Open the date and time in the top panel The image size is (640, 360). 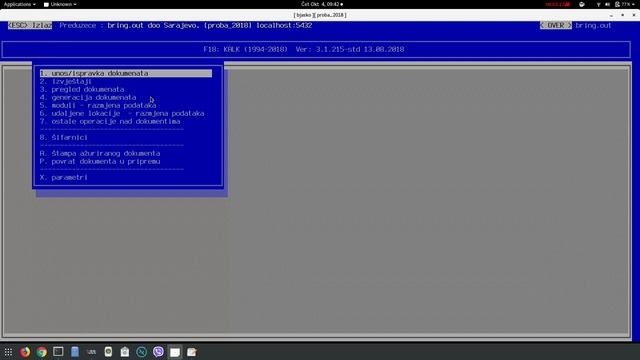point(322,4)
